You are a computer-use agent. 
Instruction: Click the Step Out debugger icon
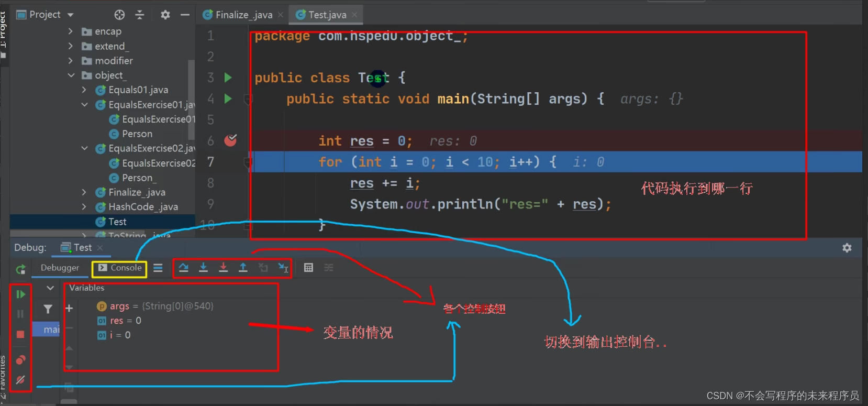pos(243,268)
